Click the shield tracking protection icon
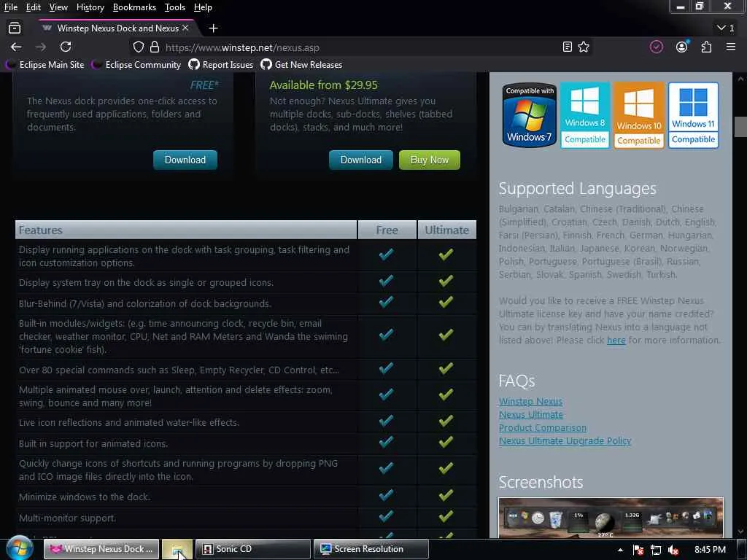This screenshot has width=747, height=560. [138, 47]
